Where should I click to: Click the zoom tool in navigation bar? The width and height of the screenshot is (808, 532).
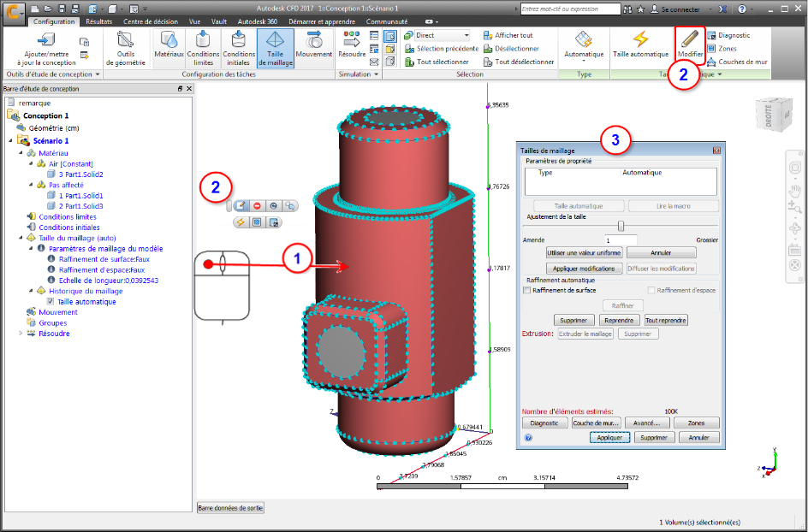click(794, 208)
